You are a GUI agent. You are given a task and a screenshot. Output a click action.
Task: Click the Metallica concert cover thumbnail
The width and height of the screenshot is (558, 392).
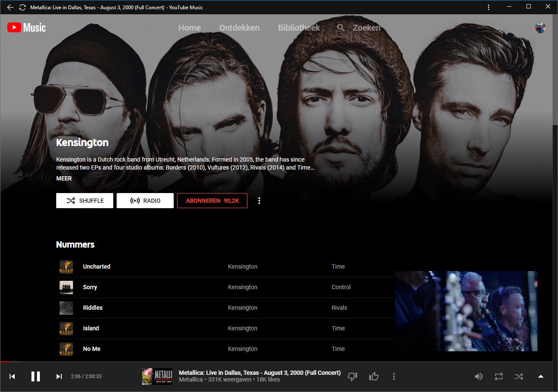tap(157, 376)
